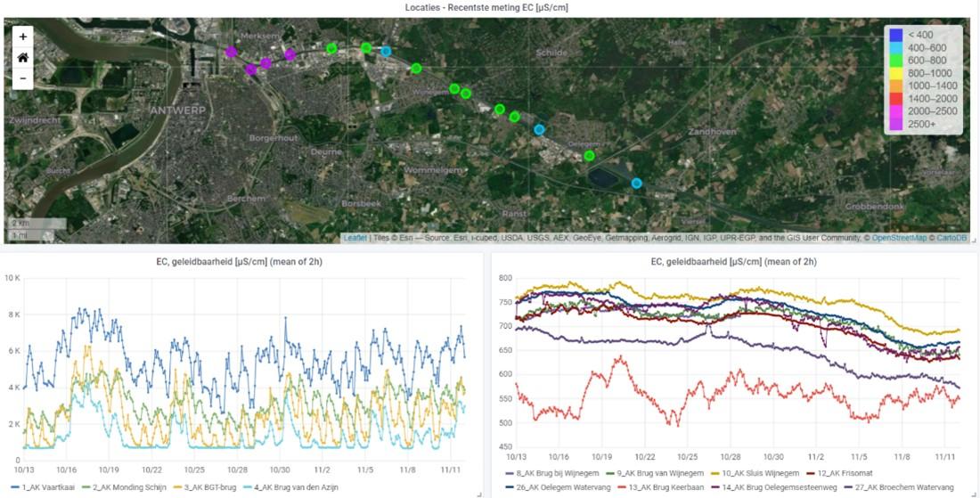Click the '11/11' x-axis label on right chart
The image size is (980, 498).
coord(943,457)
